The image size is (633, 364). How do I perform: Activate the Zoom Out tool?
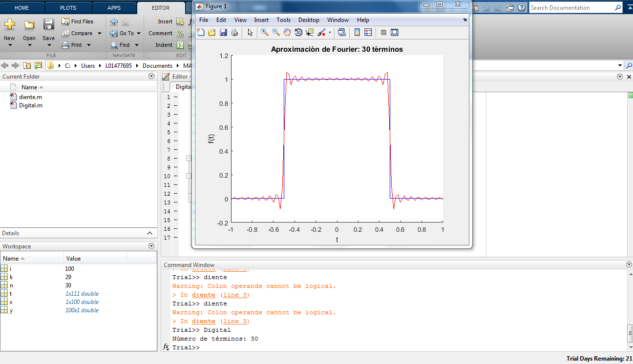[276, 32]
